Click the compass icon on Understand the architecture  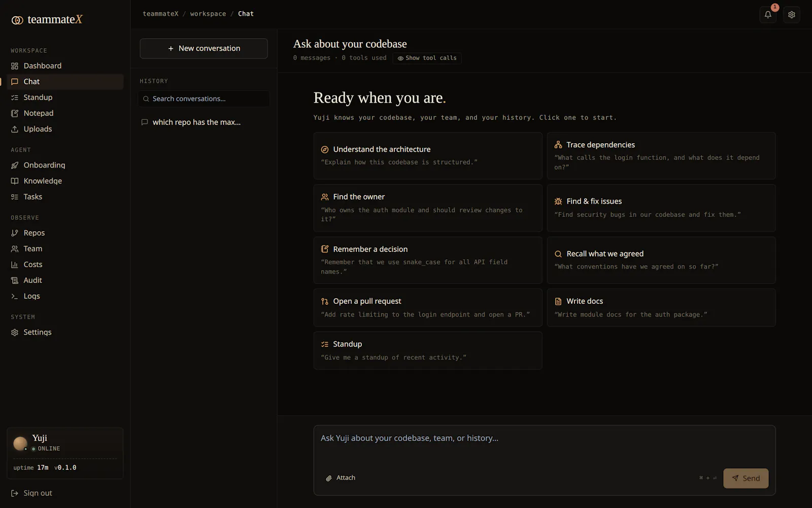coord(325,149)
